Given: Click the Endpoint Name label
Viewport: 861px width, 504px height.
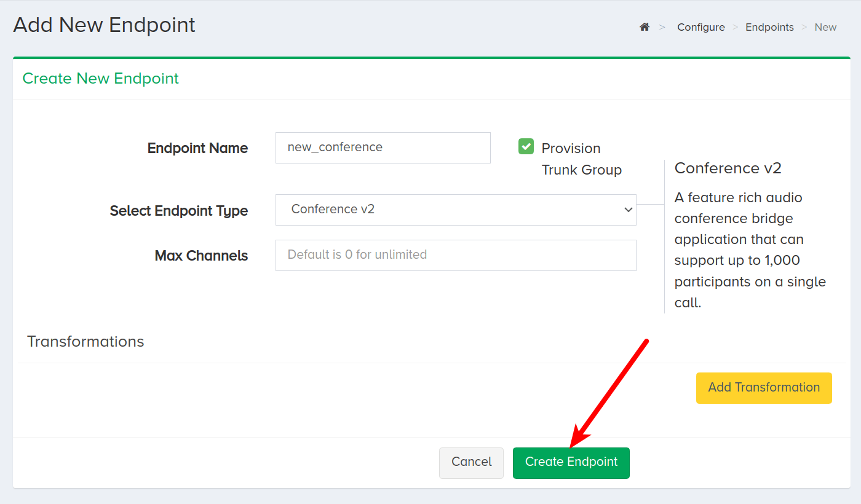Looking at the screenshot, I should (197, 148).
